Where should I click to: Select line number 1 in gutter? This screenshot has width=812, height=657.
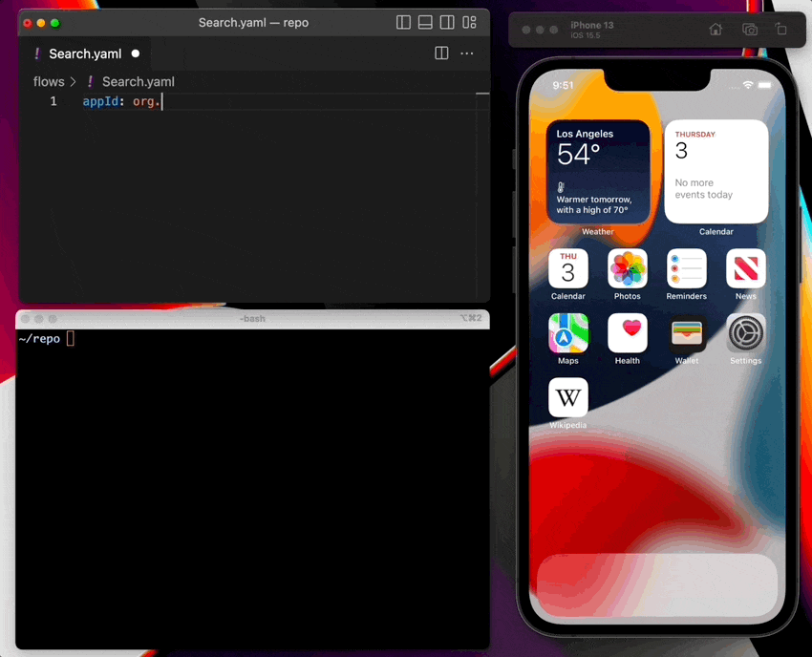pos(53,101)
